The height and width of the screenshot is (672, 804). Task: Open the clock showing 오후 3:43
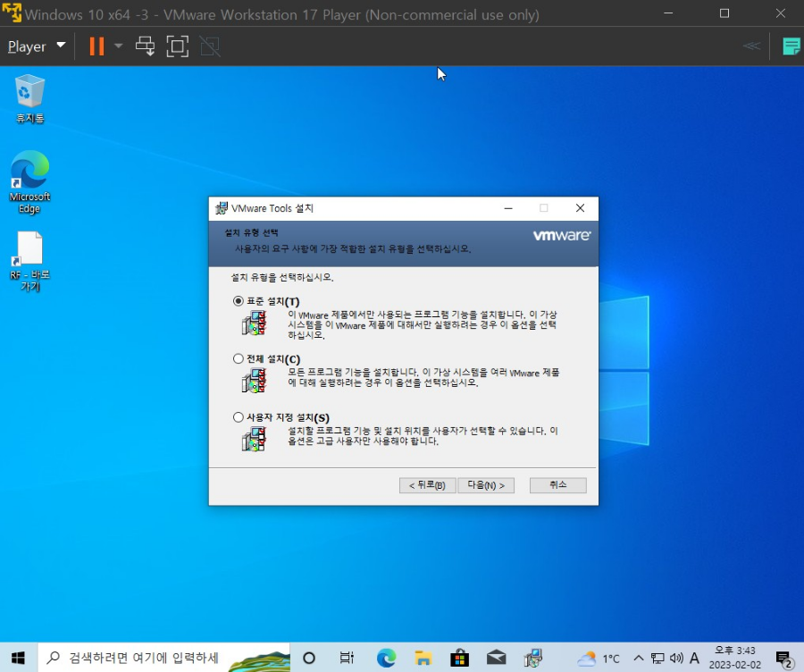735,658
